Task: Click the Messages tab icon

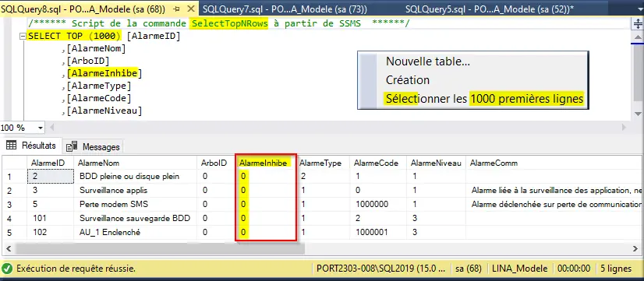Action: 72,146
